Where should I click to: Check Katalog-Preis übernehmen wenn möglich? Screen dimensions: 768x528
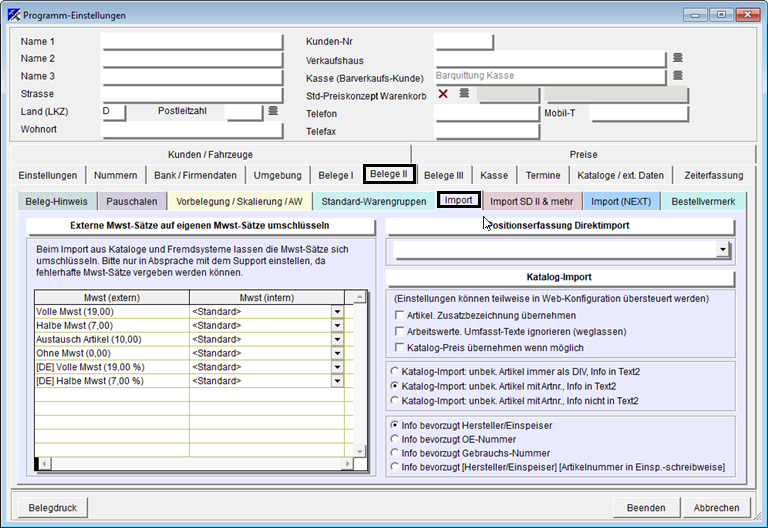point(400,347)
